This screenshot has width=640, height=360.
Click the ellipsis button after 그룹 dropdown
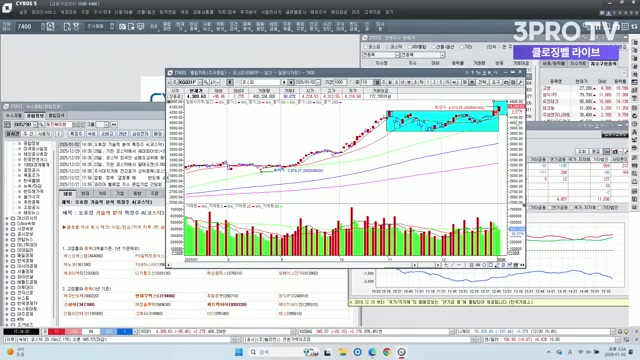[114, 124]
